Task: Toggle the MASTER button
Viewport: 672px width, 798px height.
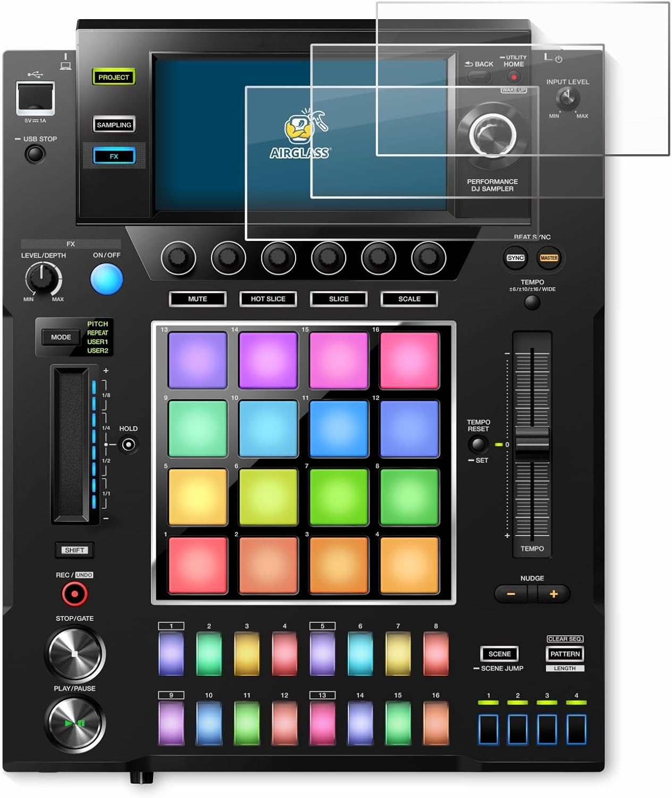Action: point(549,257)
